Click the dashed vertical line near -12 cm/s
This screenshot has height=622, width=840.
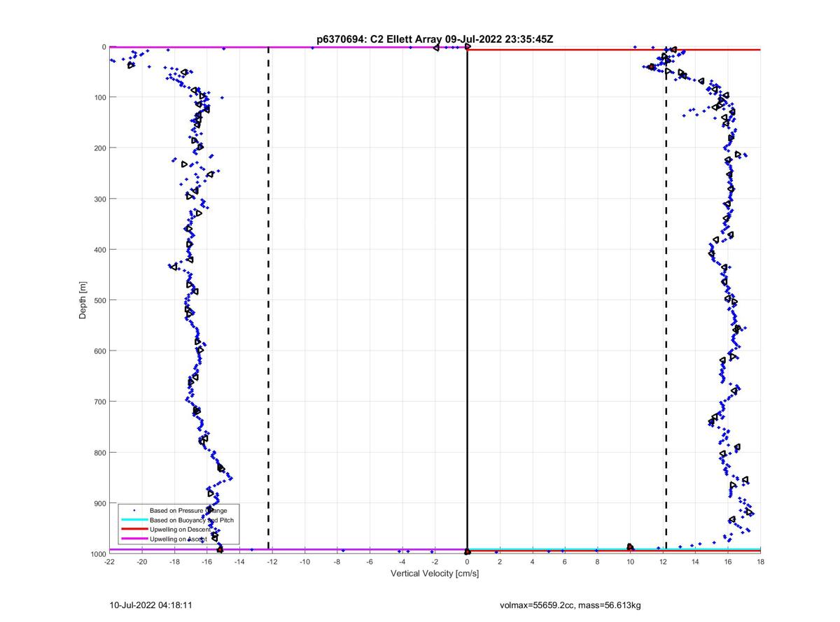pos(269,299)
